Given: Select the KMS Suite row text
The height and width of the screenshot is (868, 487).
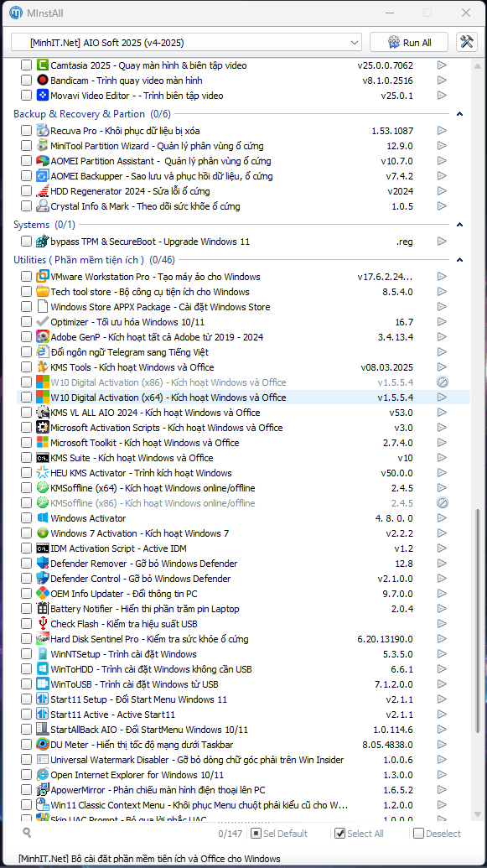Looking at the screenshot, I should click(x=132, y=458).
